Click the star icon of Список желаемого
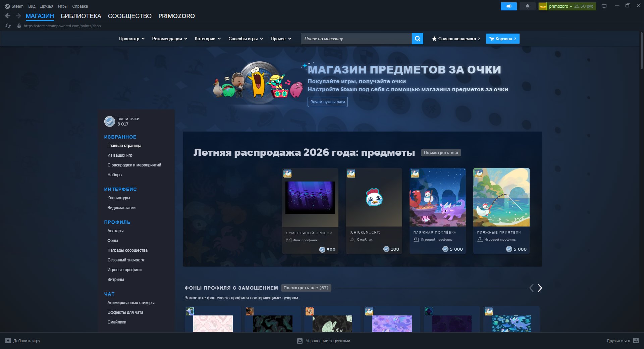Image resolution: width=644 pixels, height=349 pixels. (434, 39)
